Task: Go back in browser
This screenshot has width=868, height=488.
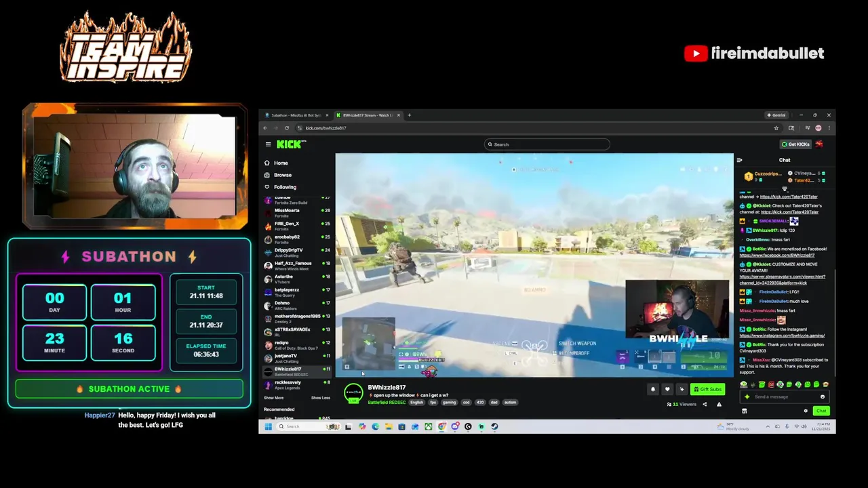Action: point(266,128)
